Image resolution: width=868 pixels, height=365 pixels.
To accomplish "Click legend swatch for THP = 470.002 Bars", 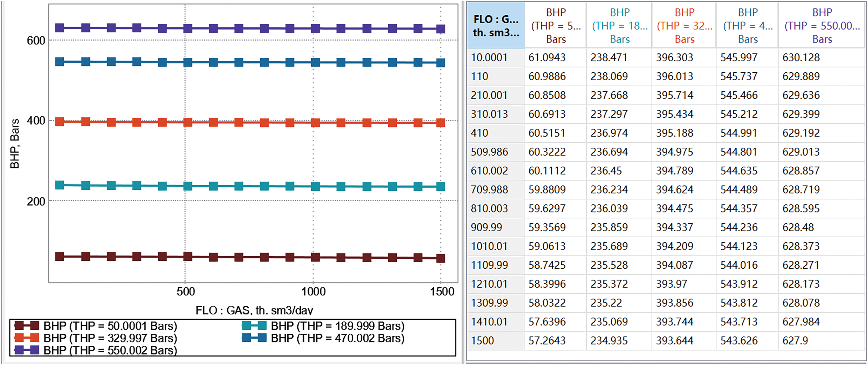I will click(254, 338).
